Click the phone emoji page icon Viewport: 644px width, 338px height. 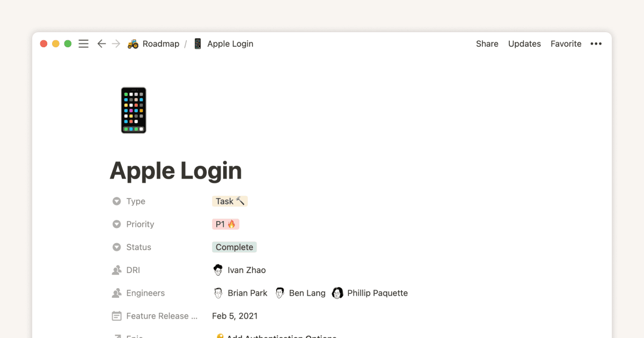(x=133, y=110)
